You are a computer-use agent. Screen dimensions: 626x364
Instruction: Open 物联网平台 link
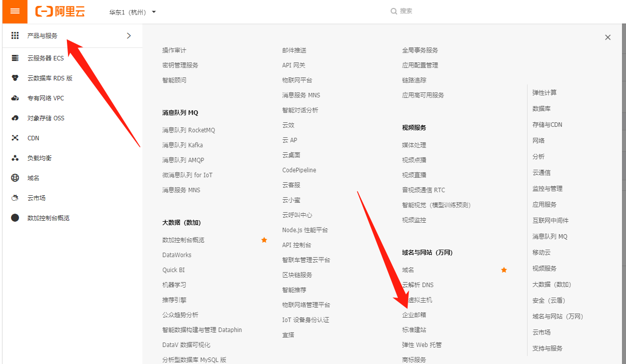click(x=297, y=80)
